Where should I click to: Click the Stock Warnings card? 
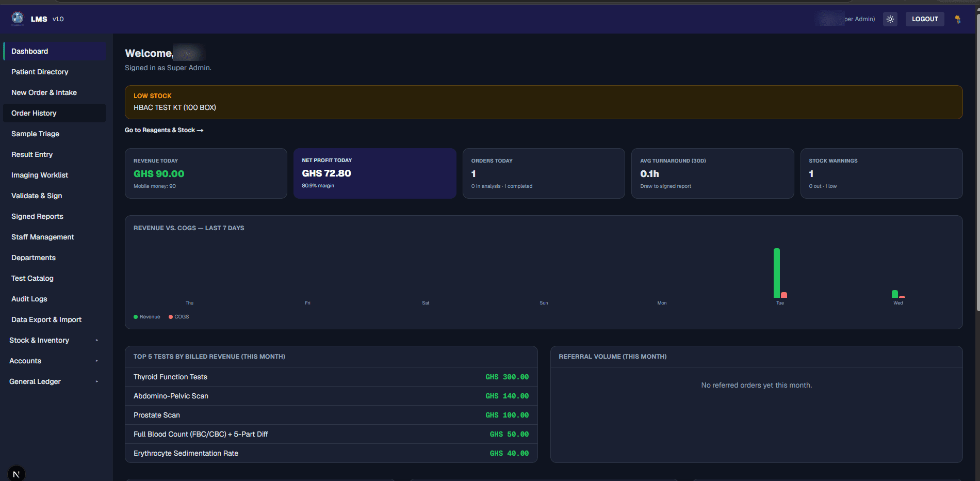pos(881,173)
